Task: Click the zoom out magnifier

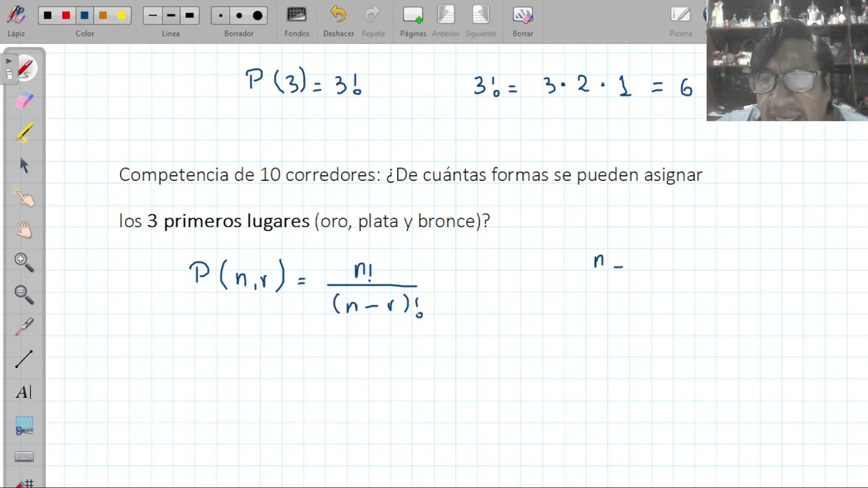Action: 24,294
